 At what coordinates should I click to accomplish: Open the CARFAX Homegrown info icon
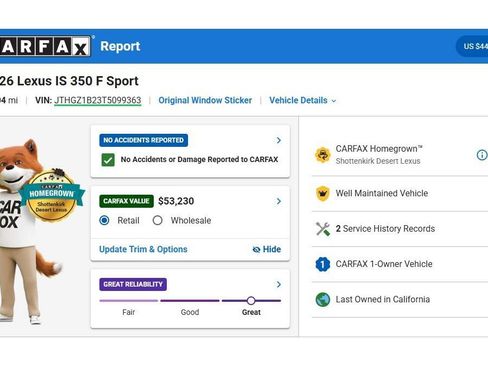tap(482, 155)
